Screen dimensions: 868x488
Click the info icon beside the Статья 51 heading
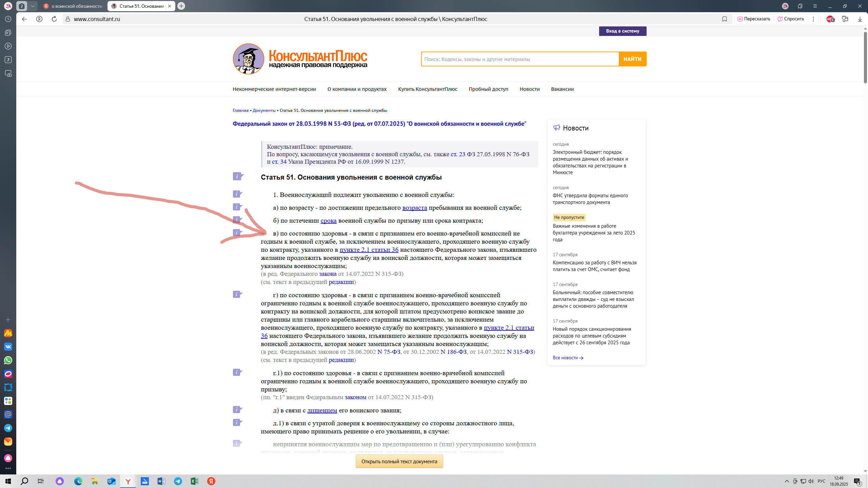click(x=238, y=176)
